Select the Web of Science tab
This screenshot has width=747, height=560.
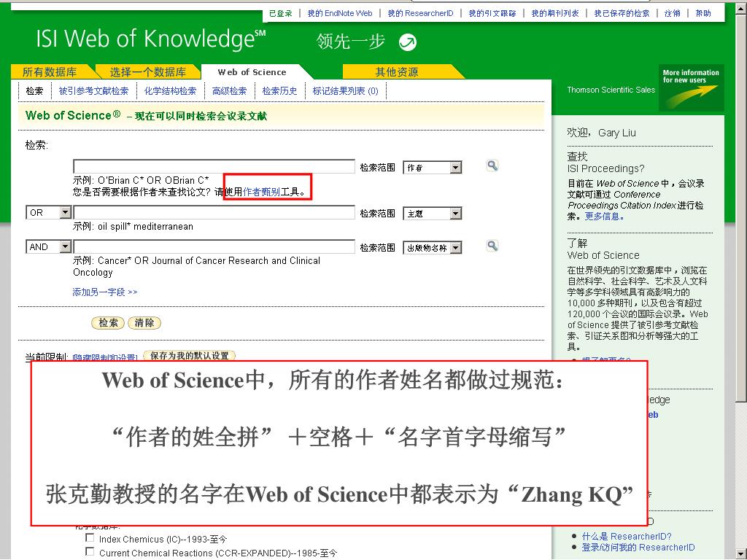click(252, 72)
